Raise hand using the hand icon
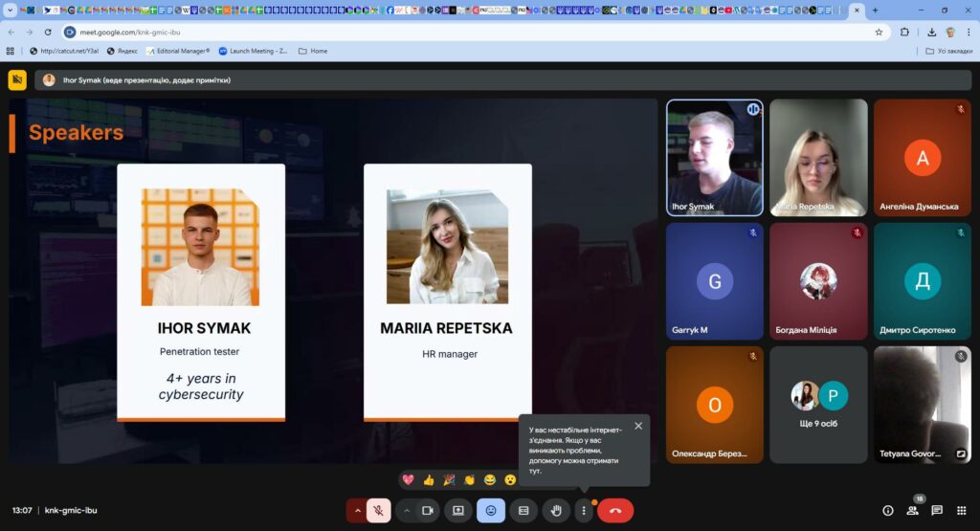Screen dimensions: 980x531 555,511
